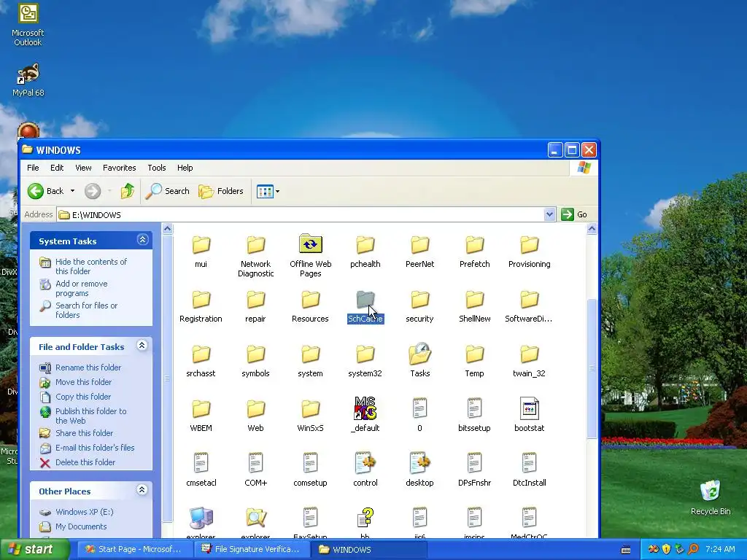This screenshot has width=747, height=560.
Task: Select the Resources folder
Action: tap(310, 307)
